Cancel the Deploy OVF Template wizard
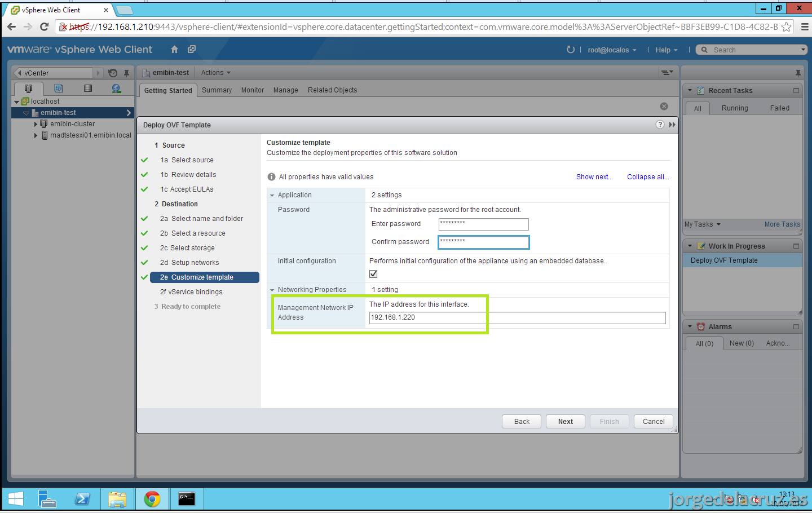Viewport: 812px width, 513px height. pyautogui.click(x=654, y=422)
